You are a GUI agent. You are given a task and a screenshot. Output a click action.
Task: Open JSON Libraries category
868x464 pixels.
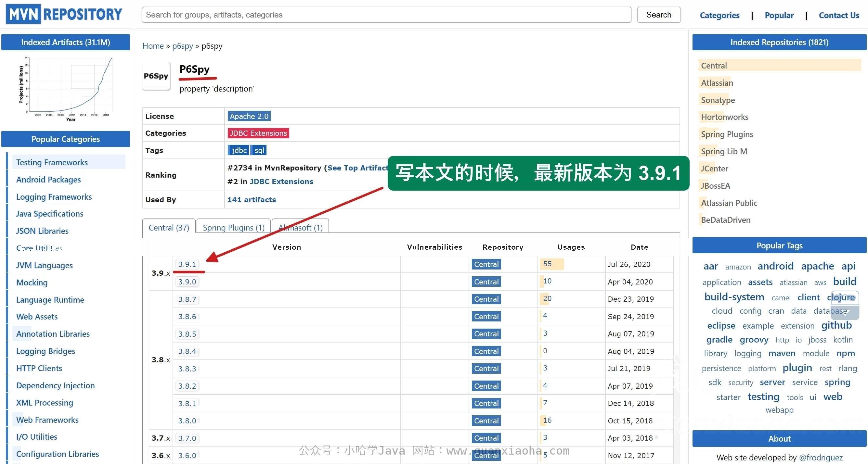tap(42, 231)
